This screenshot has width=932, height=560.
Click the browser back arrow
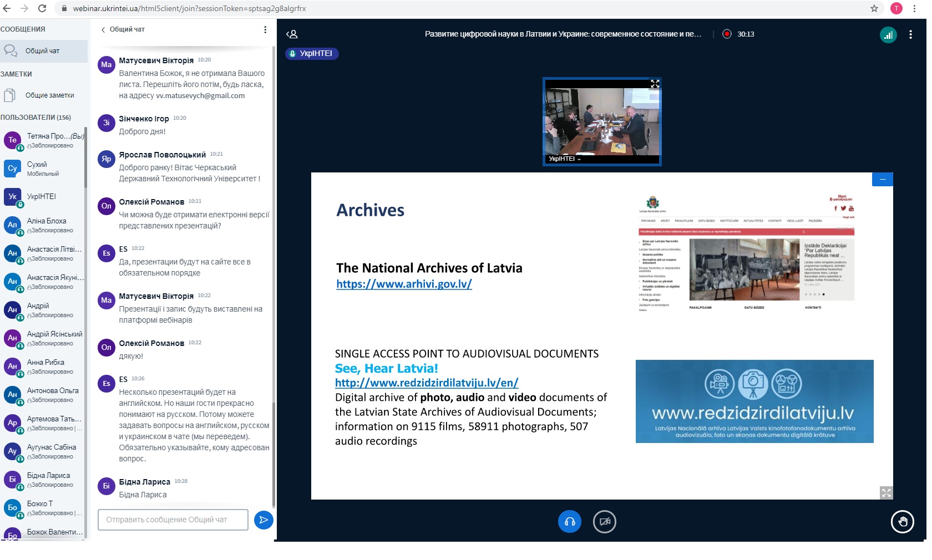(x=7, y=8)
